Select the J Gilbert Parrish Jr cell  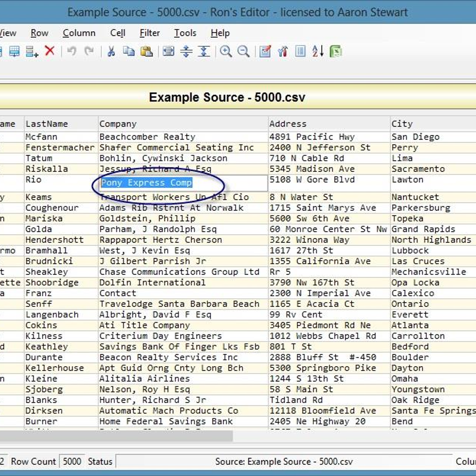pos(183,262)
